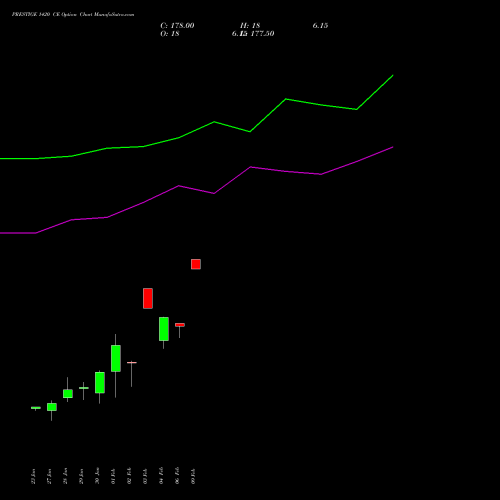Click the 29 Jan date label
Image resolution: width=500 pixels, height=500 pixels.
(x=81, y=477)
